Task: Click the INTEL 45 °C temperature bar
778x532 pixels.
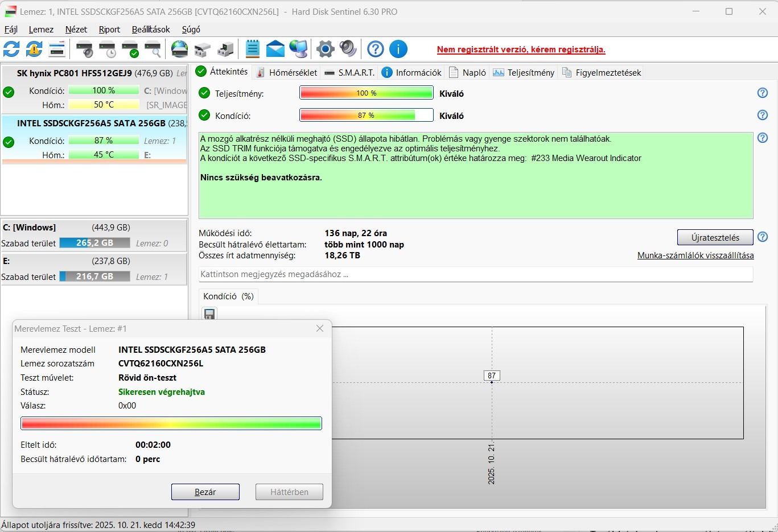Action: coord(104,155)
